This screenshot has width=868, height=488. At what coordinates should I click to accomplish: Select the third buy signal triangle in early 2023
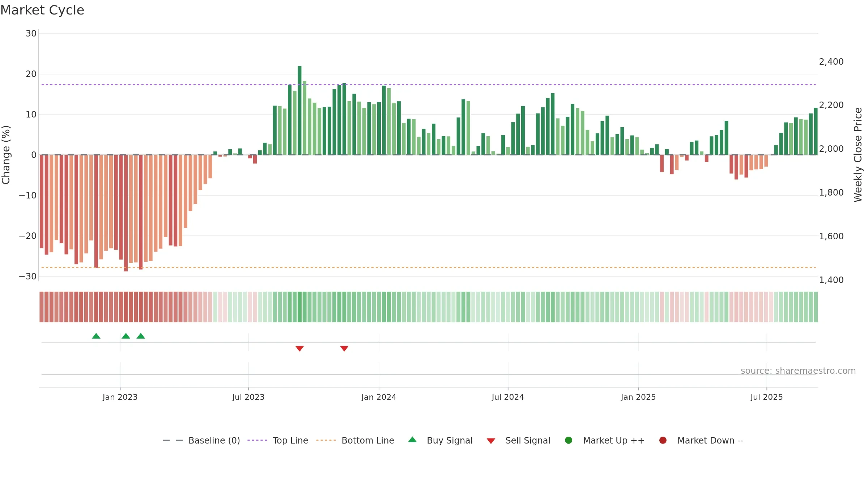[141, 336]
